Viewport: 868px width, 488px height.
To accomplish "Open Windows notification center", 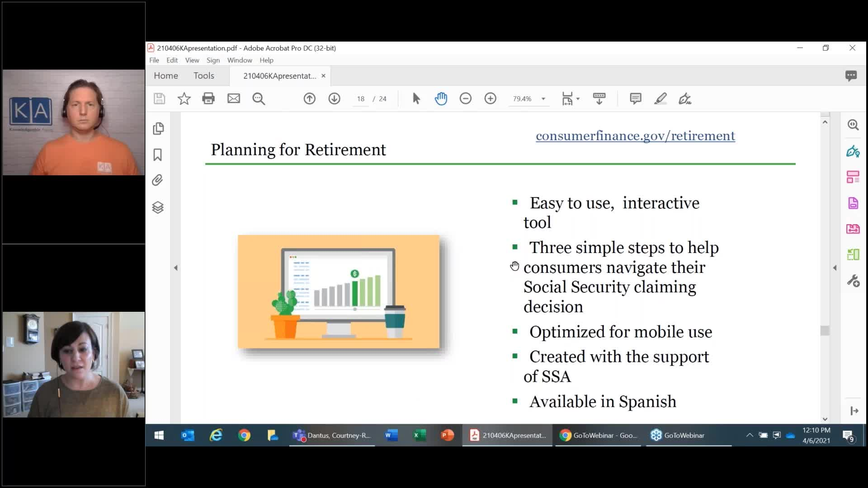I will [848, 436].
